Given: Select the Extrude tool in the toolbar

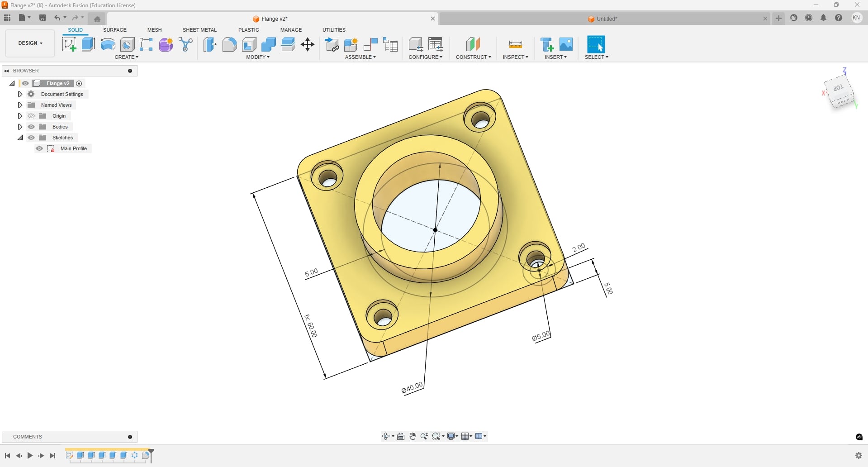Looking at the screenshot, I should click(x=88, y=44).
